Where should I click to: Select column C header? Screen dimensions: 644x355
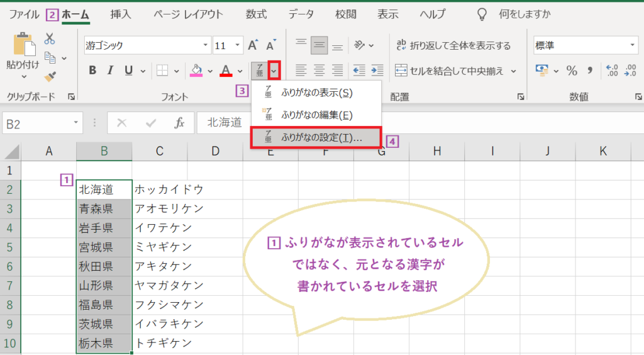point(160,151)
